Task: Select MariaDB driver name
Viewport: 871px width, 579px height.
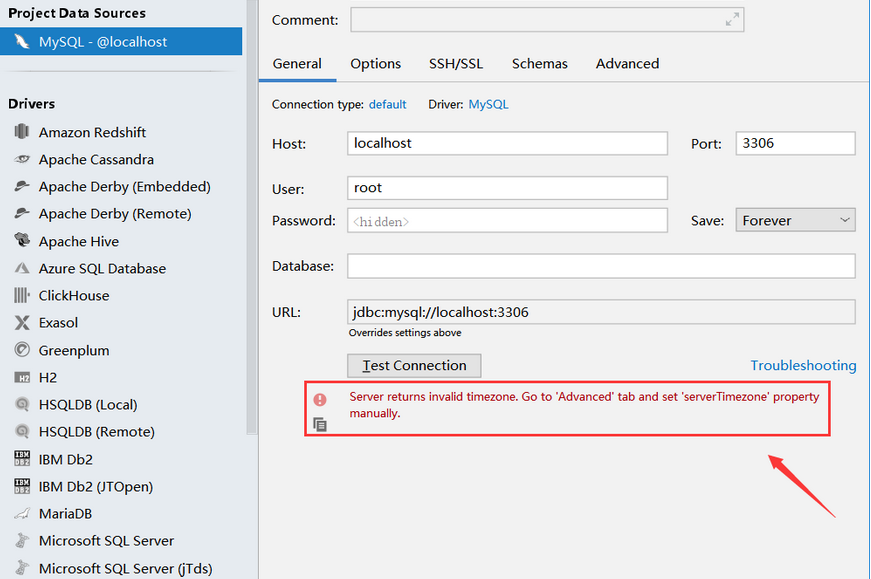Action: coord(65,513)
